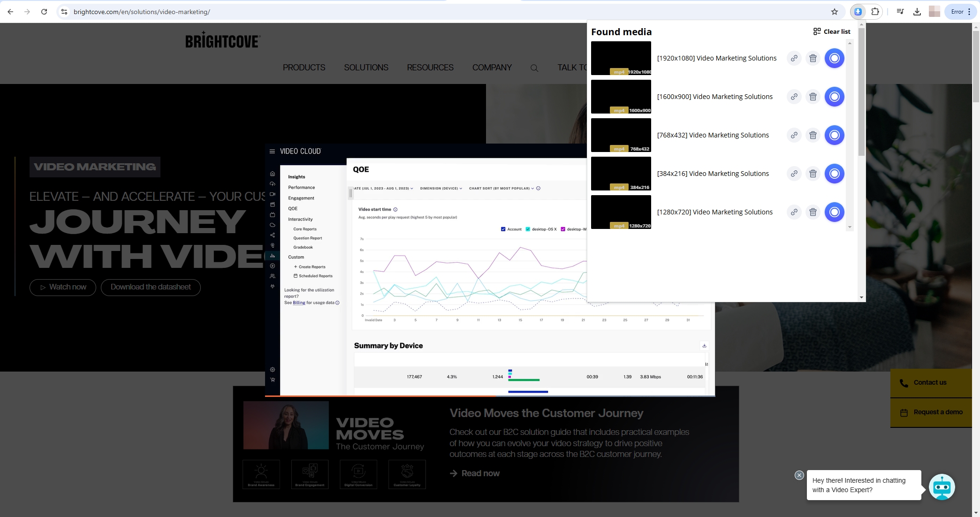Select the Engagement menu item in sidebar

301,198
